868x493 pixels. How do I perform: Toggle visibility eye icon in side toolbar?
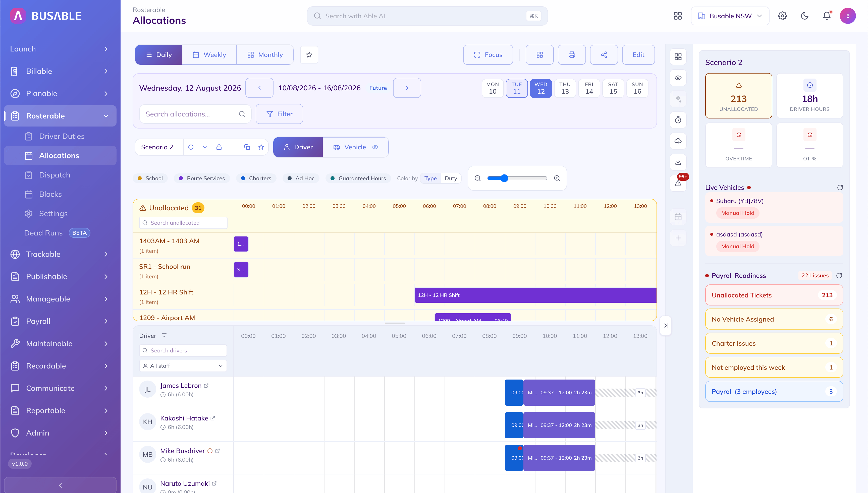pos(678,78)
